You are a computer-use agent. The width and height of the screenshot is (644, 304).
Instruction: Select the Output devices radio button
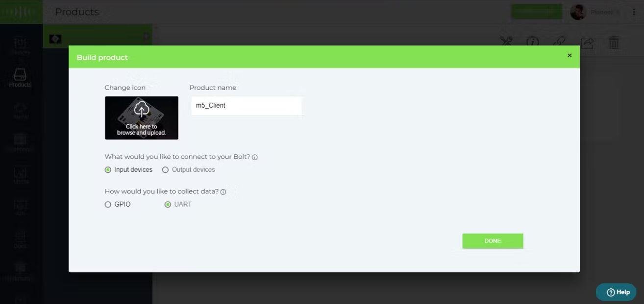click(x=165, y=170)
